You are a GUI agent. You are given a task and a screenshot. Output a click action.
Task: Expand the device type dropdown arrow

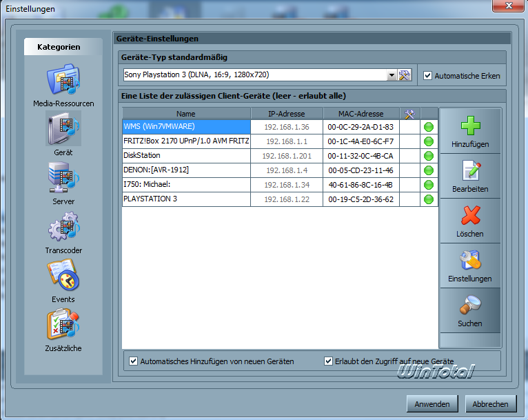pos(392,74)
